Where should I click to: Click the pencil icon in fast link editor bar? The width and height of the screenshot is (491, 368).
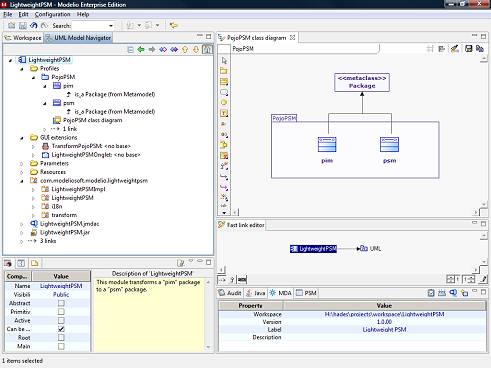tap(483, 279)
